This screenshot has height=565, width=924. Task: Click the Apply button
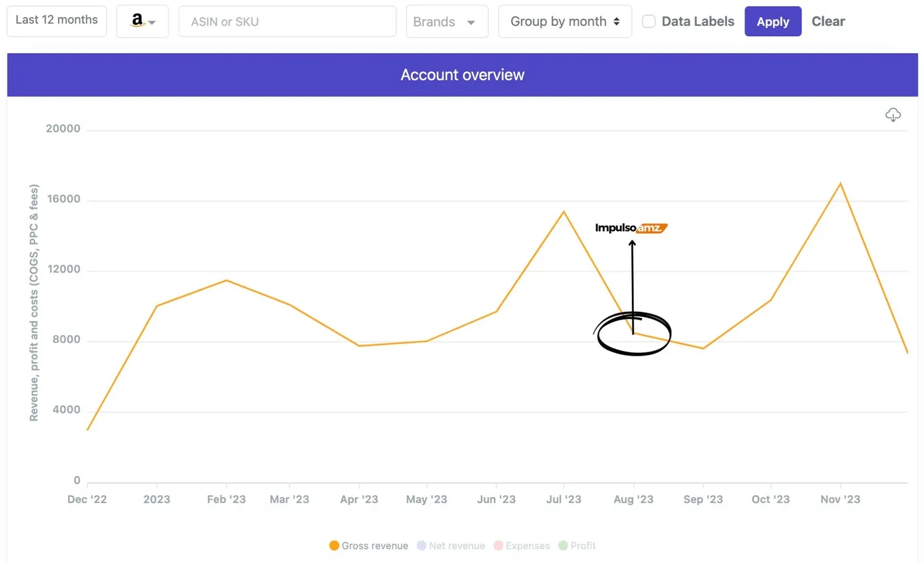point(773,21)
